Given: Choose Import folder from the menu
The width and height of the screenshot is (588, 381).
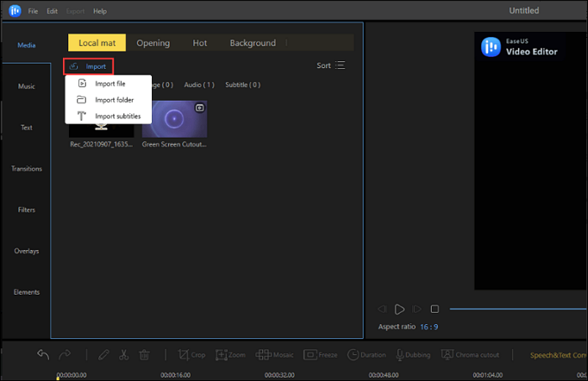Looking at the screenshot, I should point(114,100).
